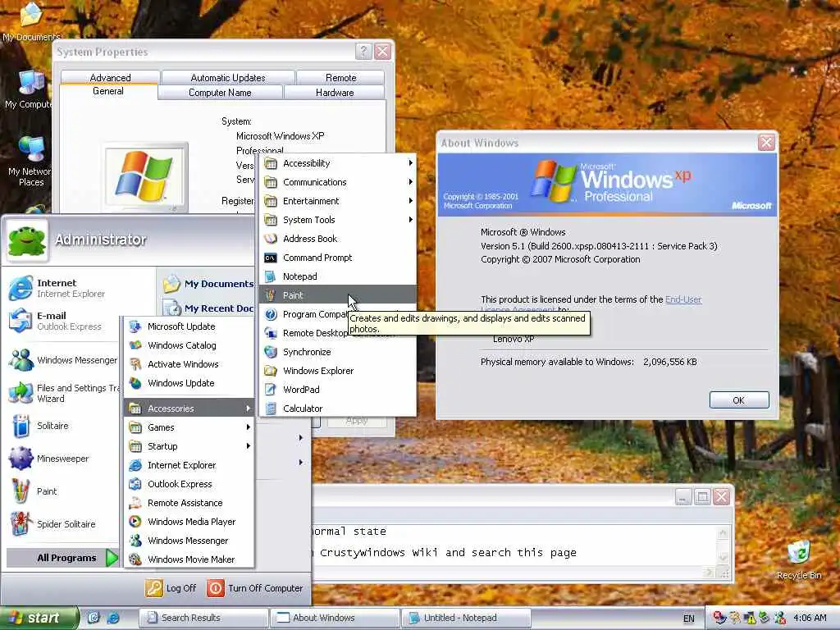Screen dimensions: 840x630
Task: Collapse the Accessories submenu arrow
Action: tap(248, 409)
